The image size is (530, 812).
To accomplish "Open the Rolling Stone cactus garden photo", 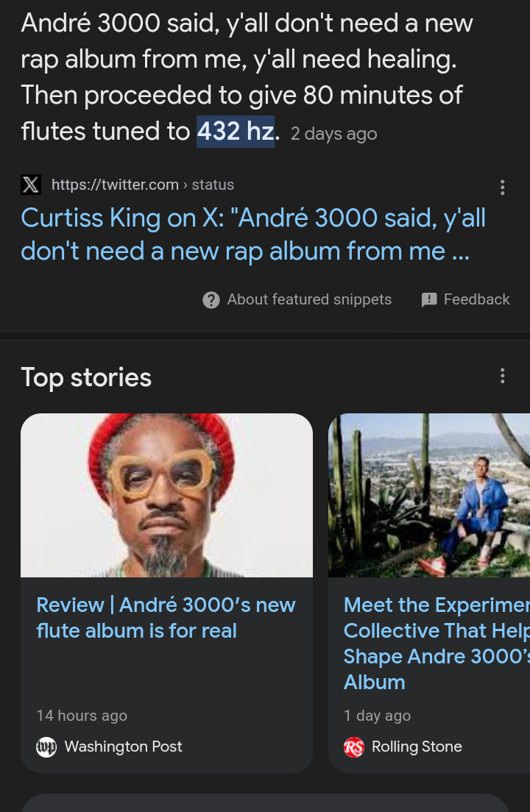I will (429, 495).
